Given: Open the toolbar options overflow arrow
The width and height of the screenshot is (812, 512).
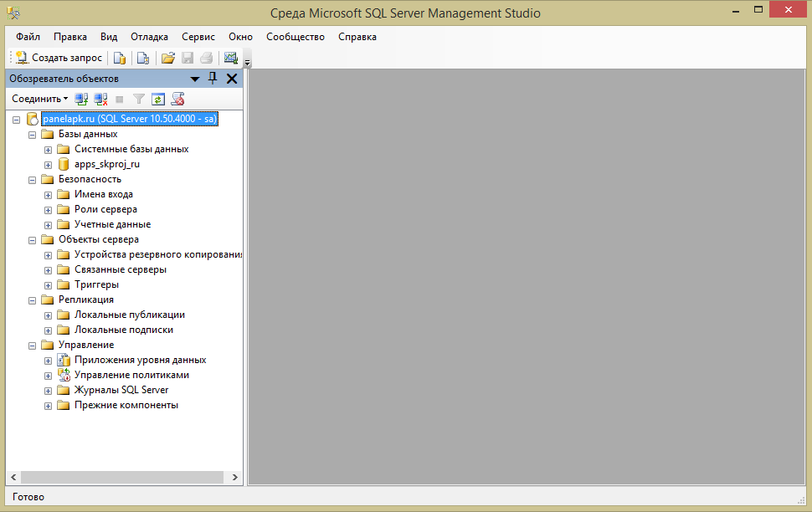Looking at the screenshot, I should (248, 62).
